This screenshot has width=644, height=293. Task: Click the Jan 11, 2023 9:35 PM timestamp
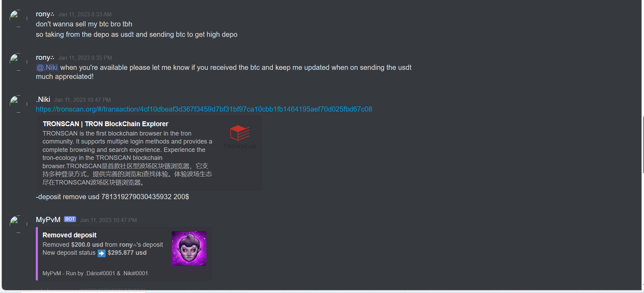[85, 58]
